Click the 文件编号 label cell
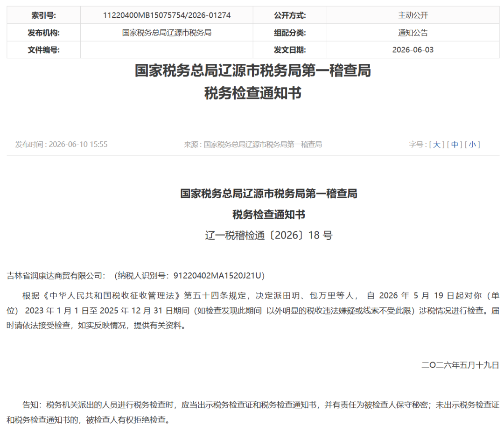This screenshot has height=425, width=504. click(44, 50)
